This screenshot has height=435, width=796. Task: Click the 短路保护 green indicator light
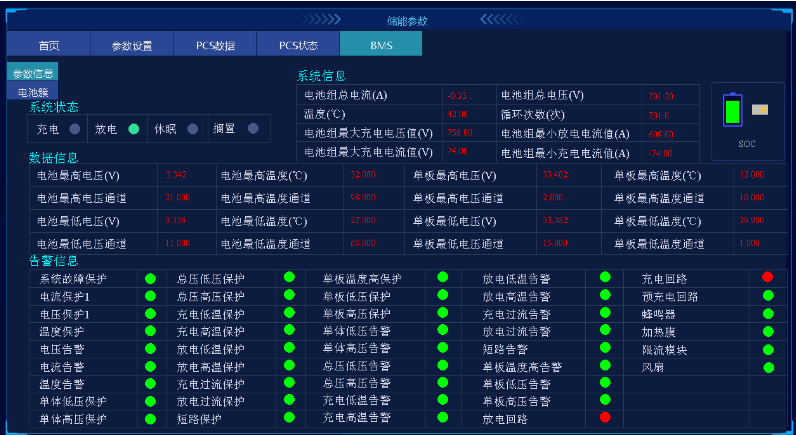(x=288, y=417)
